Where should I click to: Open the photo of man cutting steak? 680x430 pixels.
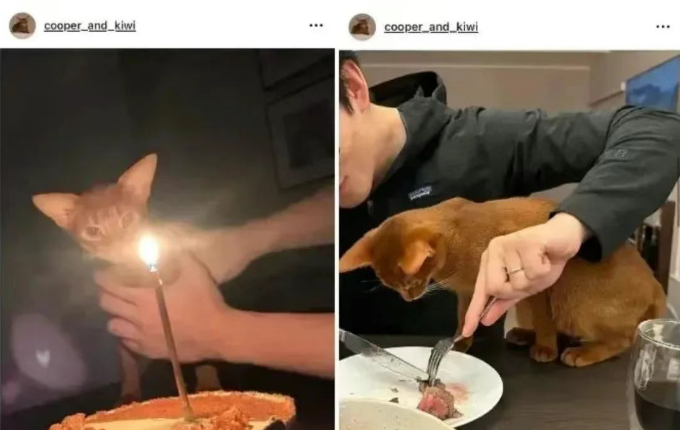(510, 240)
